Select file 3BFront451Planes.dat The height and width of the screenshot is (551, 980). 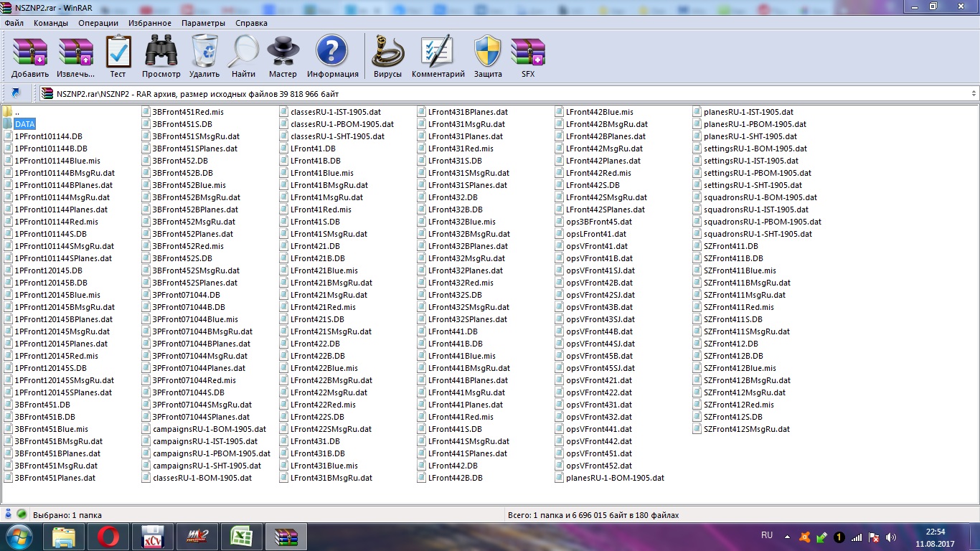[50, 478]
